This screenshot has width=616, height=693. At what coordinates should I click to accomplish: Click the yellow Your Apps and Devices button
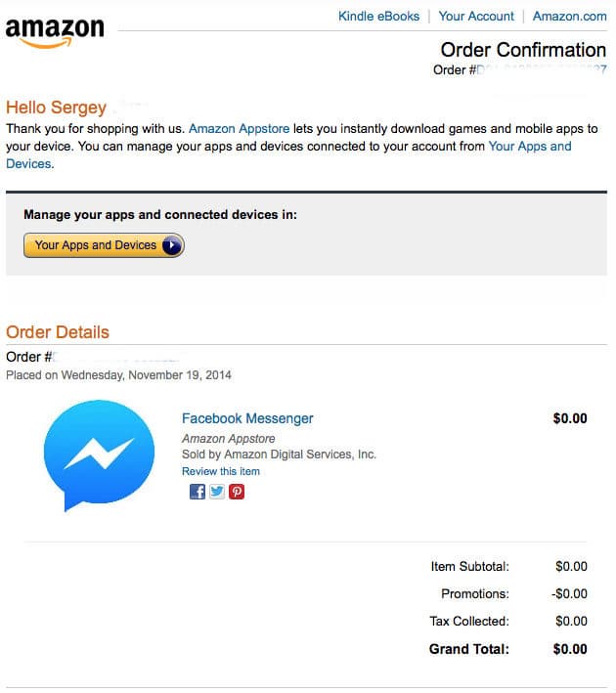coord(104,245)
